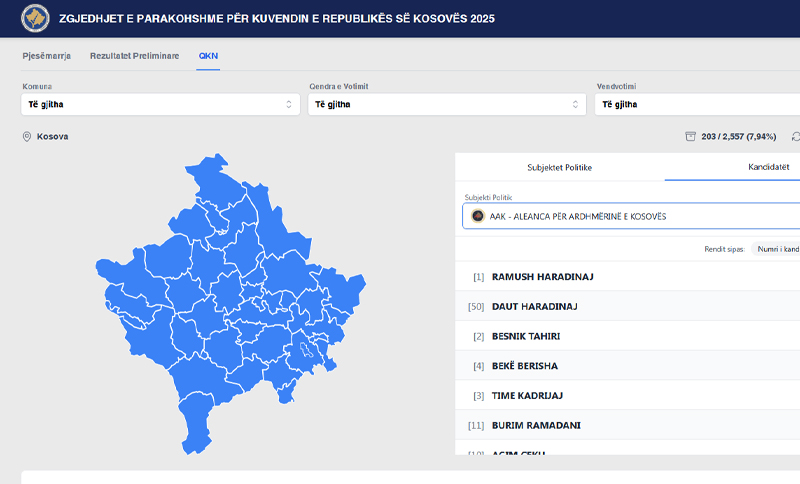Click the AAK party logo in selector
800x484 pixels.
point(478,217)
